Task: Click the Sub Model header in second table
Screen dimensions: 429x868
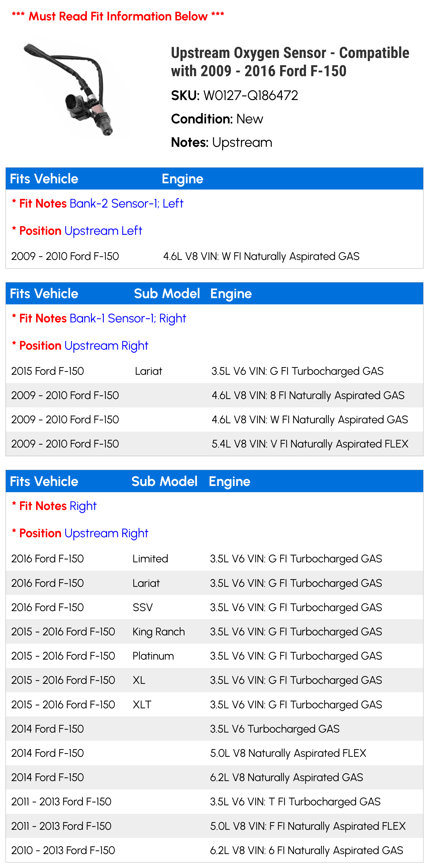Action: (x=167, y=293)
